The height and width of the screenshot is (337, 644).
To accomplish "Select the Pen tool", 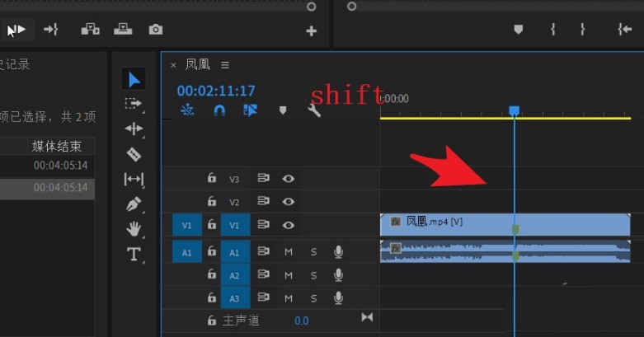I will 134,204.
